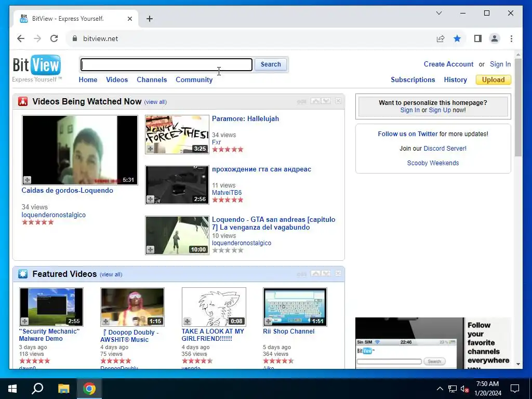View all Videos Being Watched Now
The height and width of the screenshot is (399, 532).
point(155,102)
